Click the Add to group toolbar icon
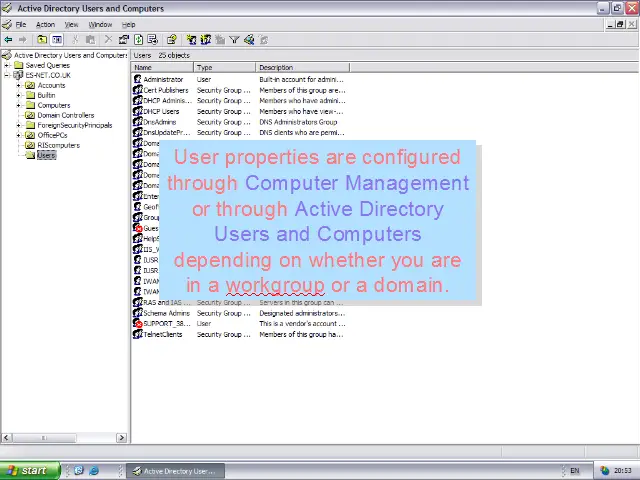640x480 pixels. 264,40
